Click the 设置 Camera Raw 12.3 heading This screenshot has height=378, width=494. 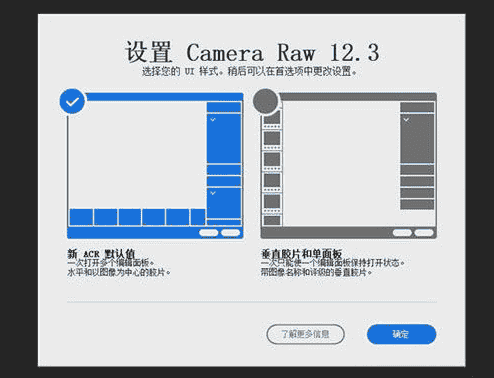point(252,52)
